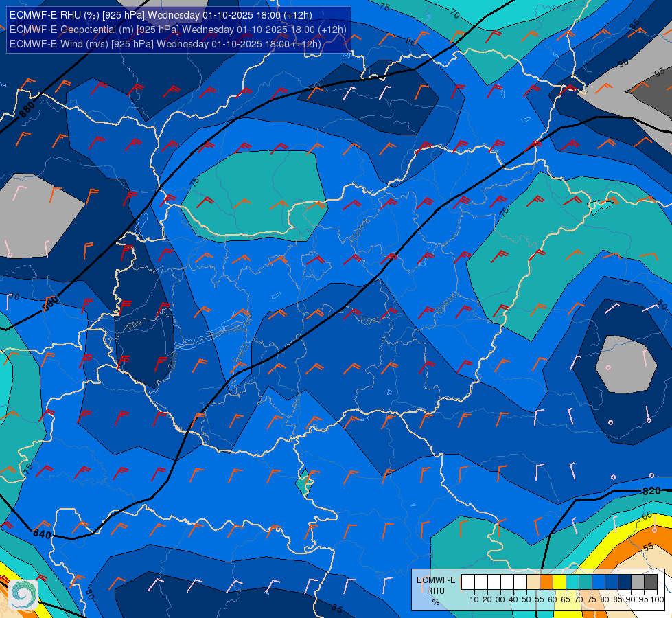This screenshot has width=672, height=618.
Task: Pick the teal 70-75 legend swatch
Action: (x=586, y=582)
